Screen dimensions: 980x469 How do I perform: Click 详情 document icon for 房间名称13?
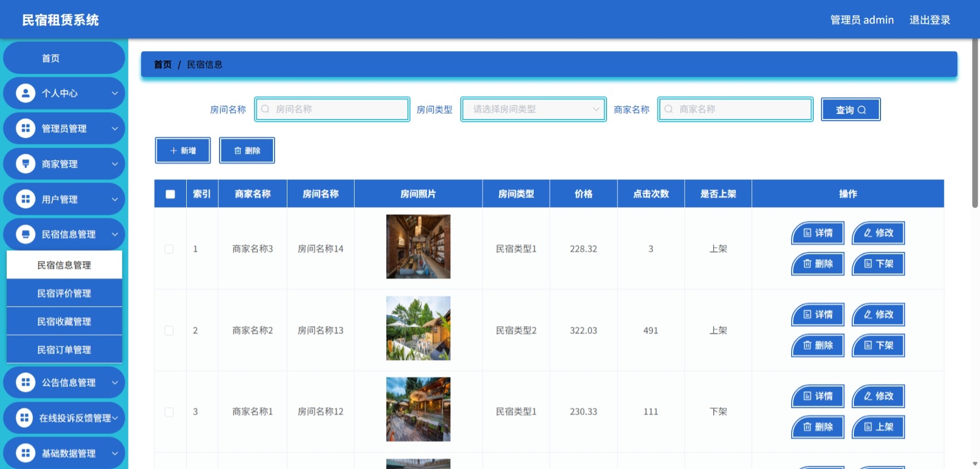pos(807,315)
